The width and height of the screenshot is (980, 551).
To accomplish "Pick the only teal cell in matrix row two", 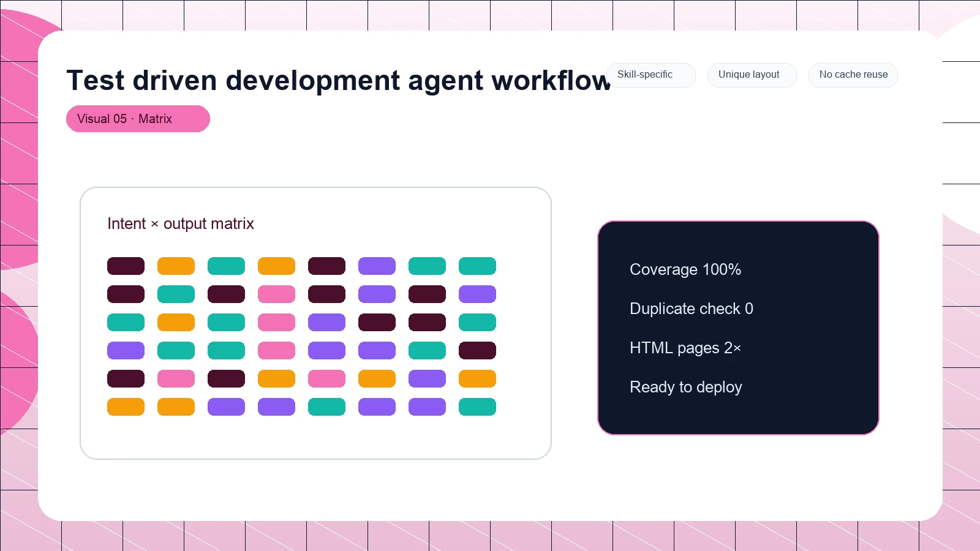I will click(x=176, y=294).
